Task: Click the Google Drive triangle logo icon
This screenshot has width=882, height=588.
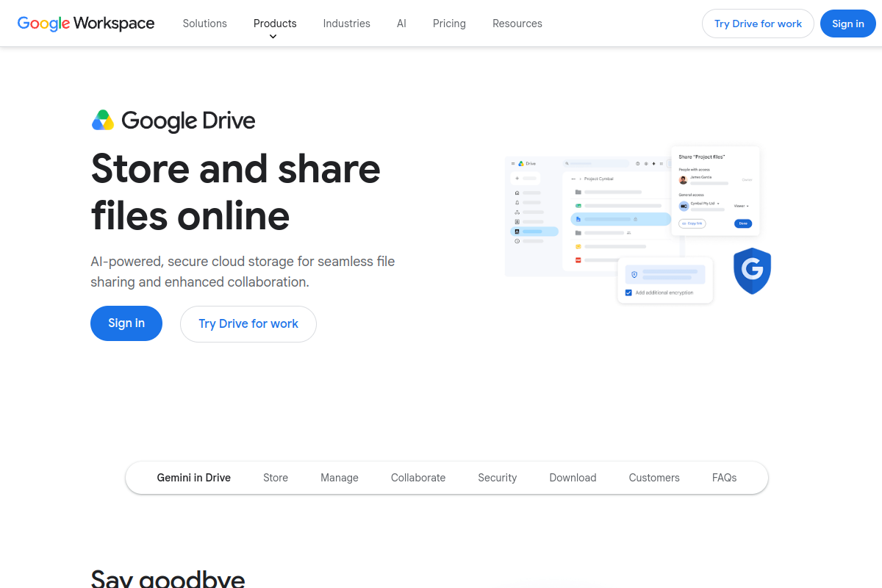Action: tap(103, 121)
